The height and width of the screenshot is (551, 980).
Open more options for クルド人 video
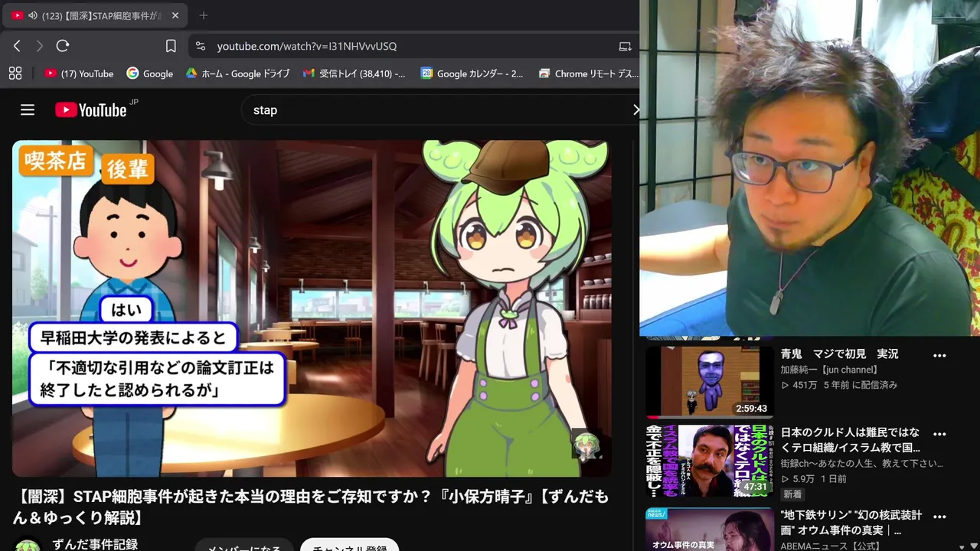[x=939, y=434]
